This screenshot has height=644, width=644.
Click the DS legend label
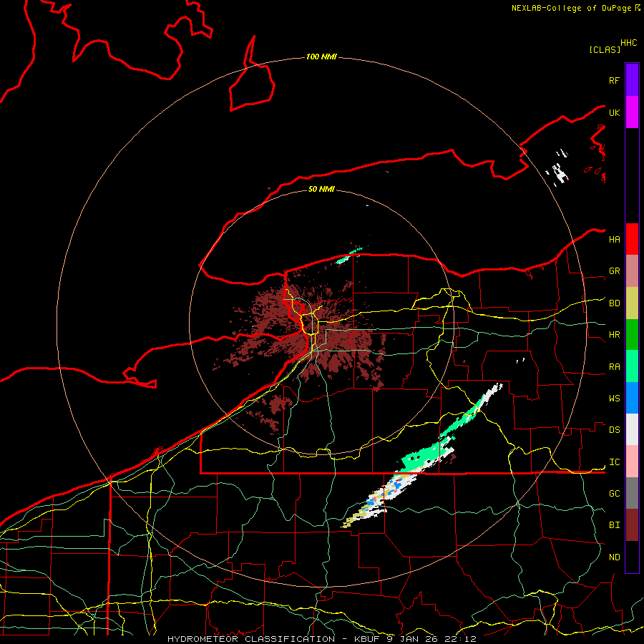point(614,430)
